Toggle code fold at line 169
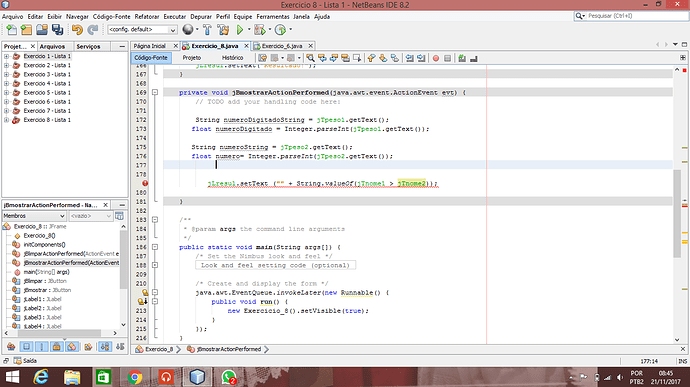 155,92
